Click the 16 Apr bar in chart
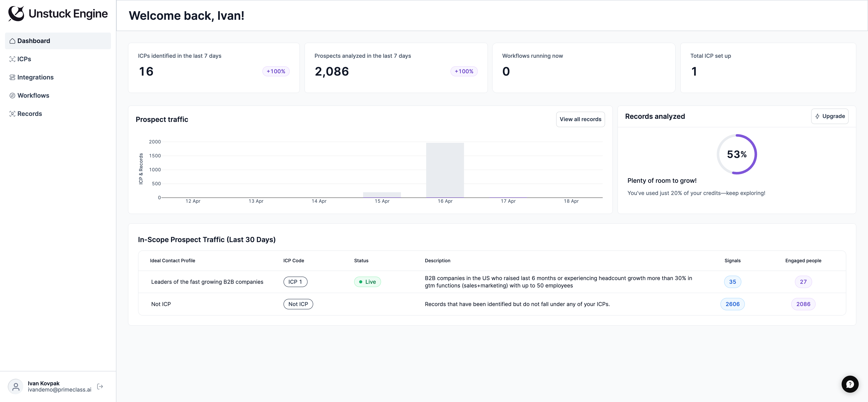868x402 pixels. click(445, 170)
